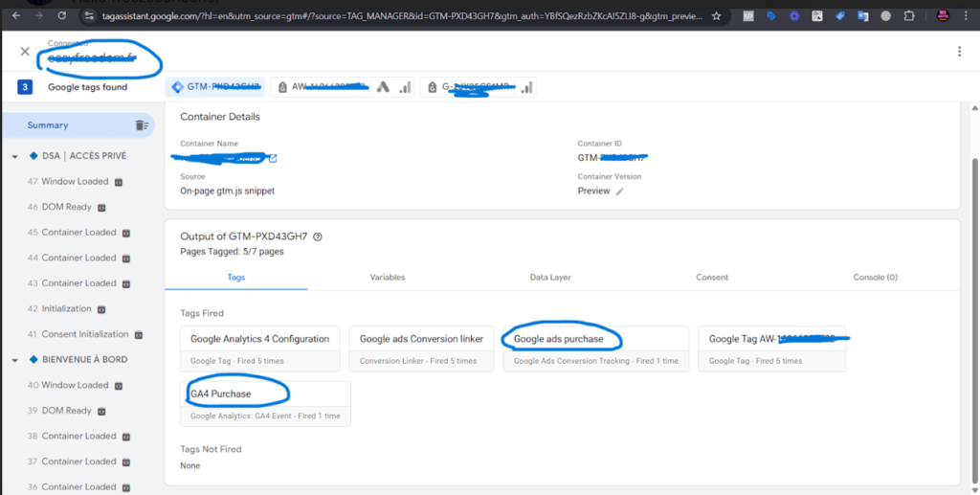This screenshot has height=495, width=980.
Task: Collapse the DSA | ACCÈS PRIVÉ group
Action: click(15, 156)
